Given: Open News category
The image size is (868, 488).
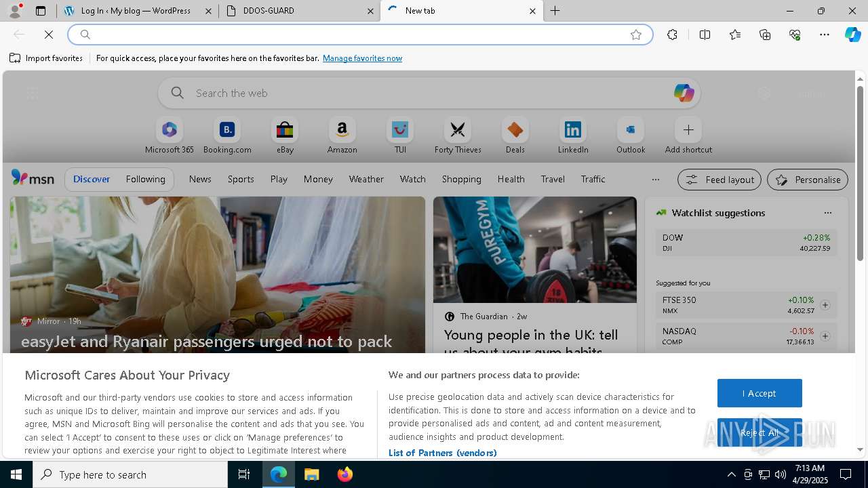Looking at the screenshot, I should pos(200,179).
